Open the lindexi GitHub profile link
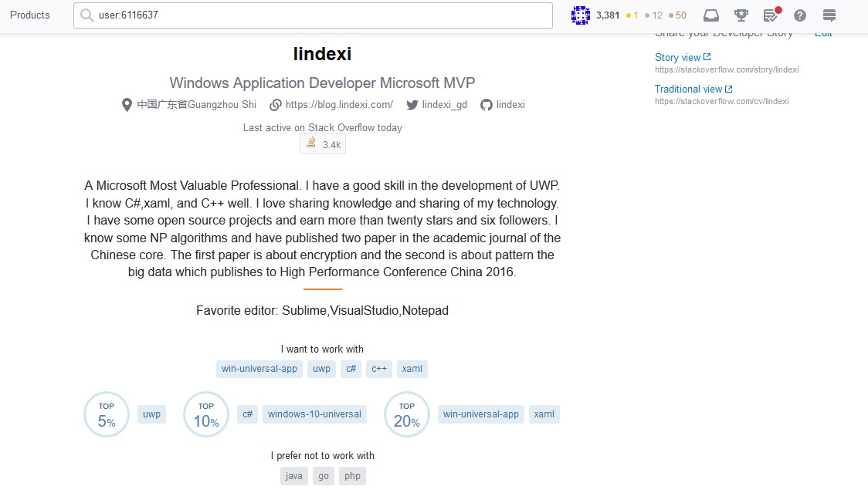Viewport: 868px width, 493px height. [510, 105]
